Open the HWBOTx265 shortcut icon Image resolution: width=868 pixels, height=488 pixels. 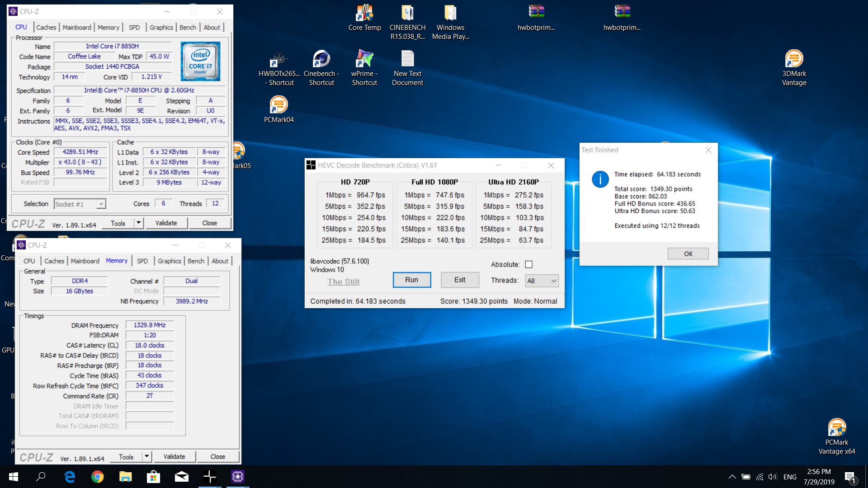pos(279,69)
